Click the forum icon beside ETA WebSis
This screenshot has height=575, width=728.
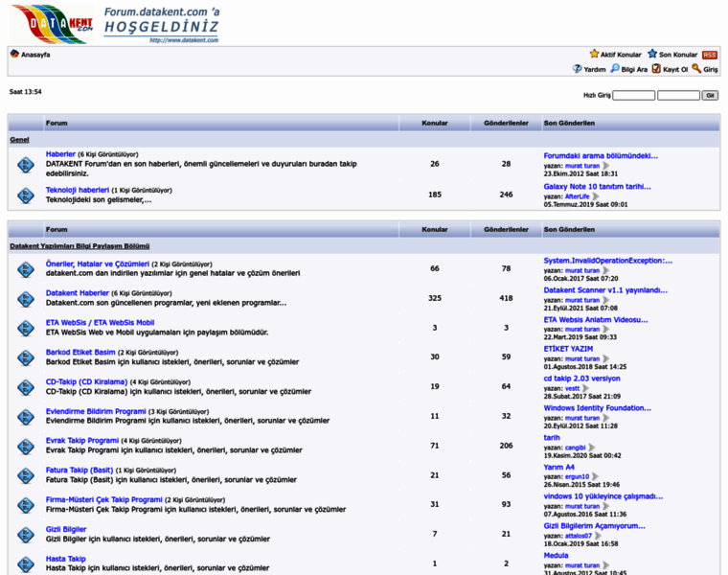tap(26, 328)
